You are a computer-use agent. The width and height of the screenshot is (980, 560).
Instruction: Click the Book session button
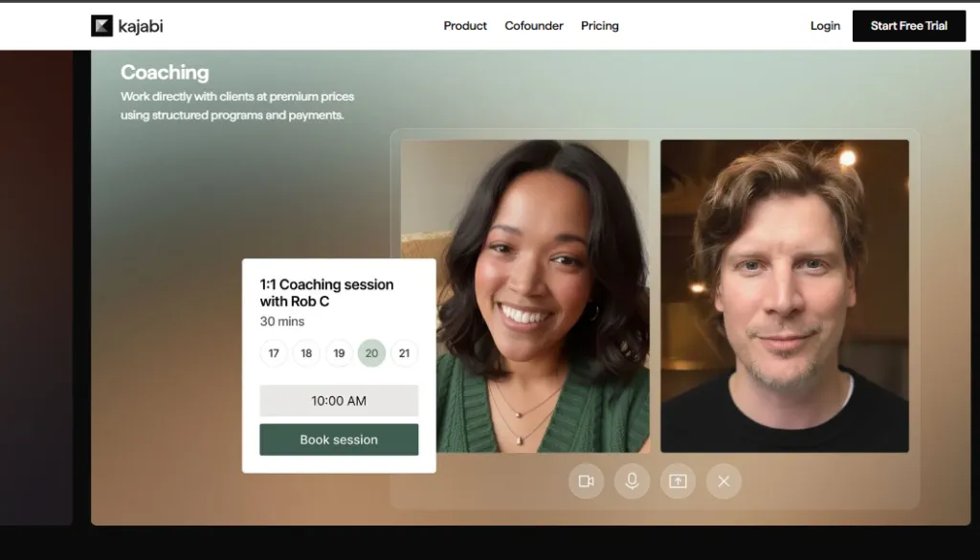point(339,439)
